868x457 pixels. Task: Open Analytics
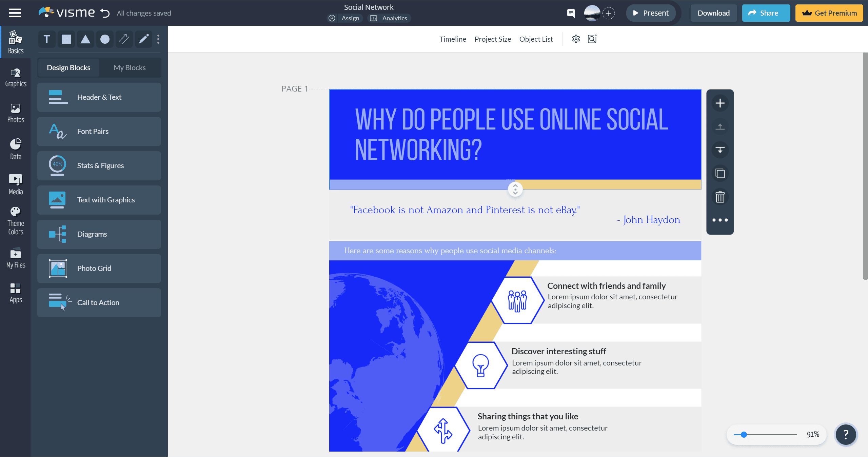pyautogui.click(x=389, y=18)
